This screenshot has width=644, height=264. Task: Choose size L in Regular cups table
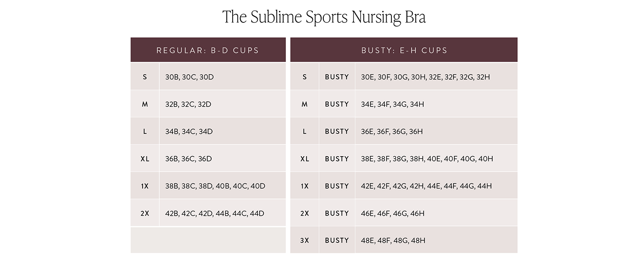(x=145, y=132)
